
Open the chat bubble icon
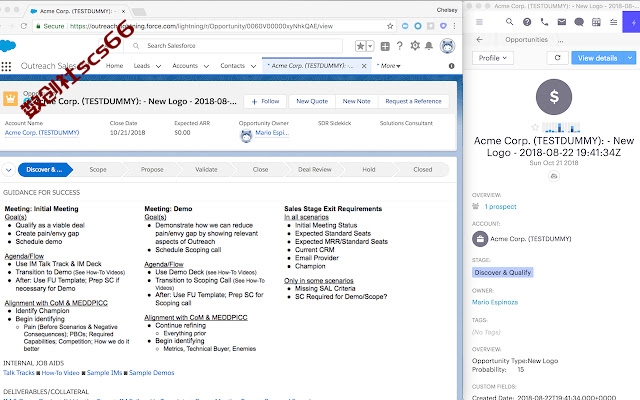click(x=579, y=22)
